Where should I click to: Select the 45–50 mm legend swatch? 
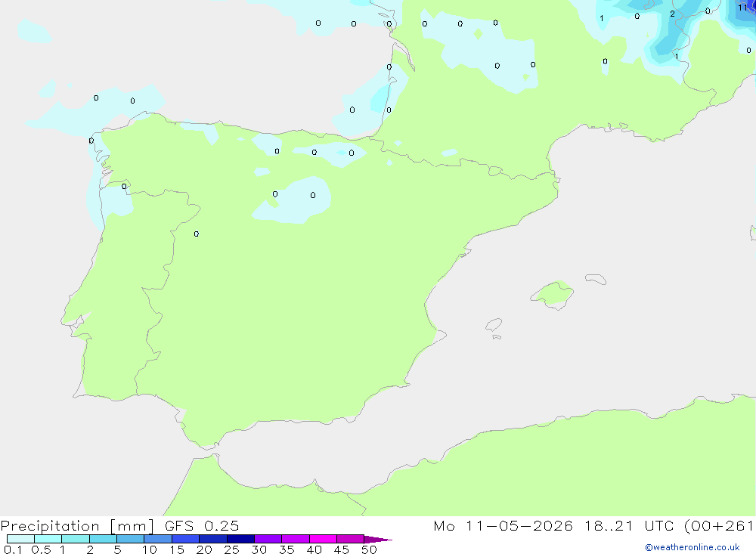(x=350, y=539)
